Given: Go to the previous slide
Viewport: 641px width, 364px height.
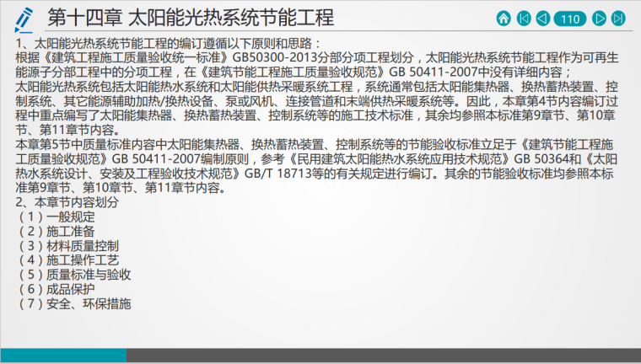Looking at the screenshot, I should pos(543,18).
